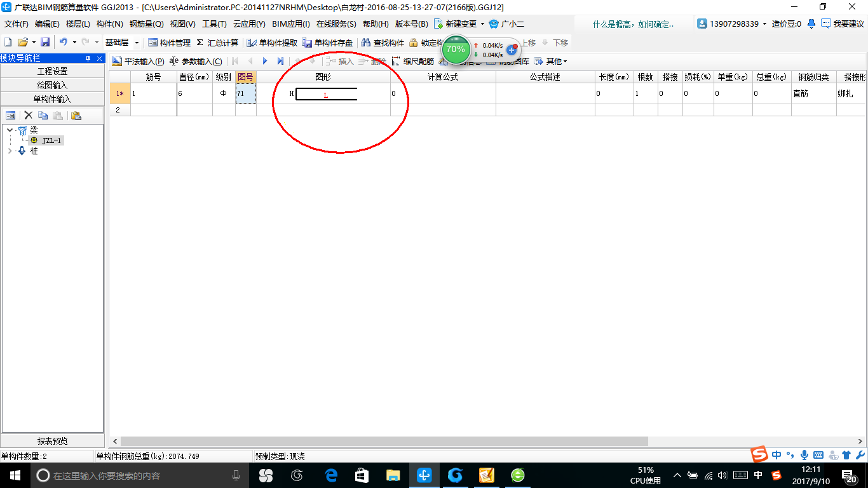Open the 什么是檐高 help link
This screenshot has height=488, width=868.
pos(633,24)
